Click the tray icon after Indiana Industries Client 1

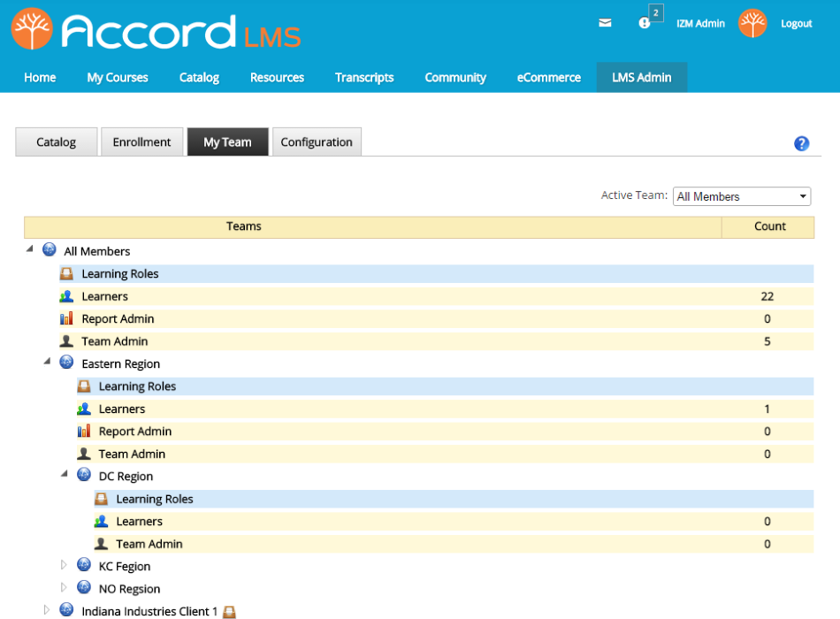coord(229,612)
